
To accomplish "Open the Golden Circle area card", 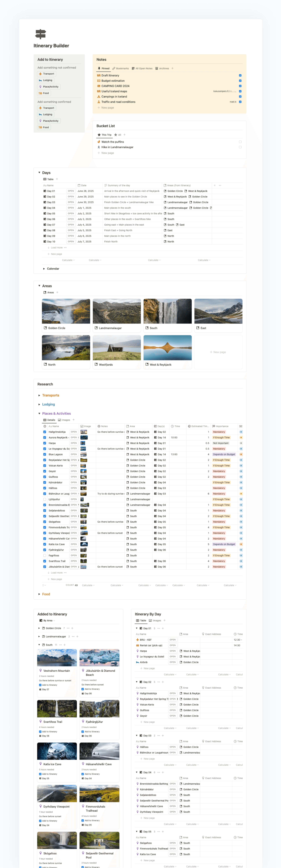I will (x=66, y=315).
